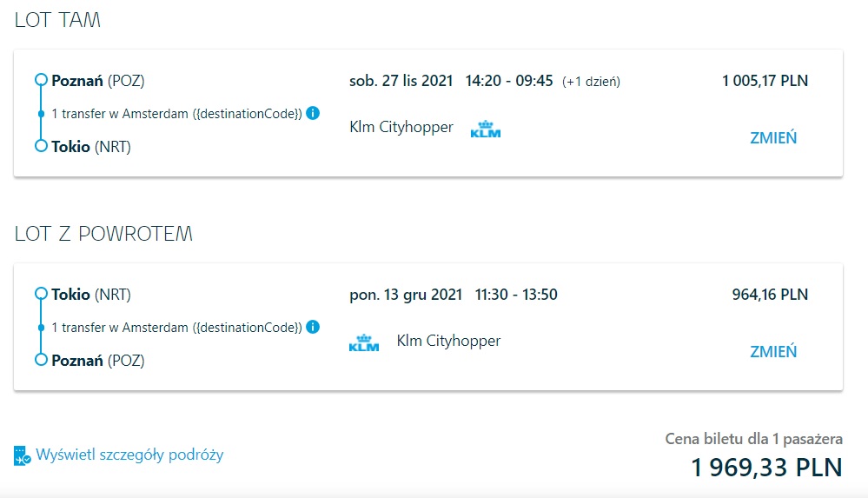Click Poznań departure circle marker in outbound route

[41, 80]
